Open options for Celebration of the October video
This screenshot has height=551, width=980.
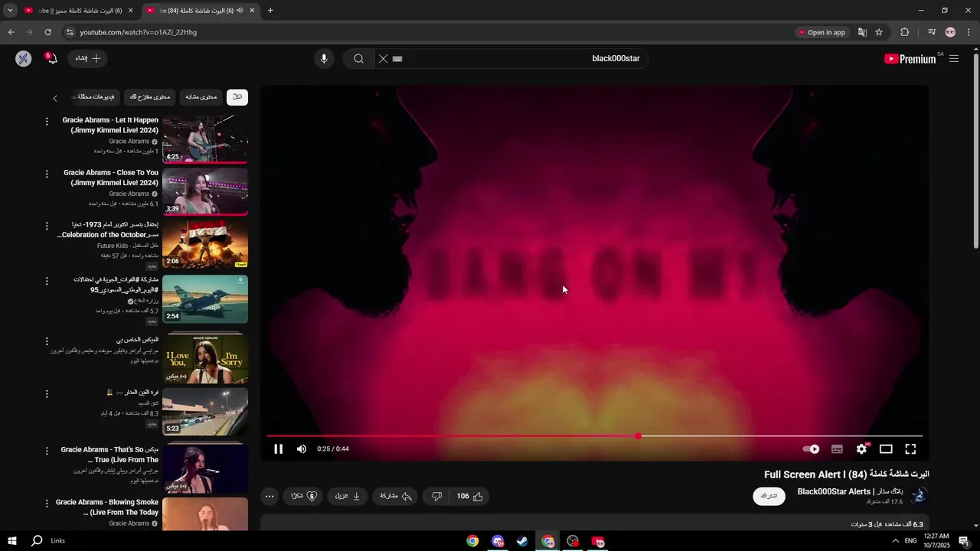pos(47,227)
